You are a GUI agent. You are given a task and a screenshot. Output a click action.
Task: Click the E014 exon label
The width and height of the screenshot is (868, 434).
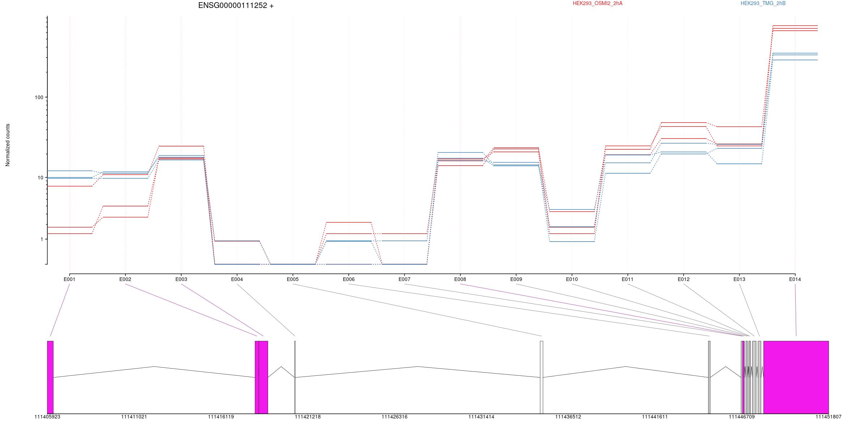tap(795, 279)
